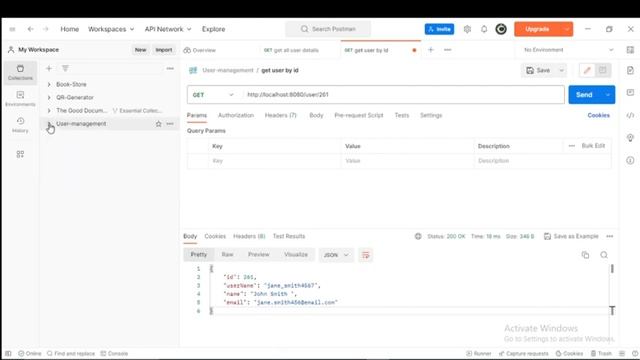Switch response view to Preview
The height and width of the screenshot is (360, 640).
coord(259,255)
